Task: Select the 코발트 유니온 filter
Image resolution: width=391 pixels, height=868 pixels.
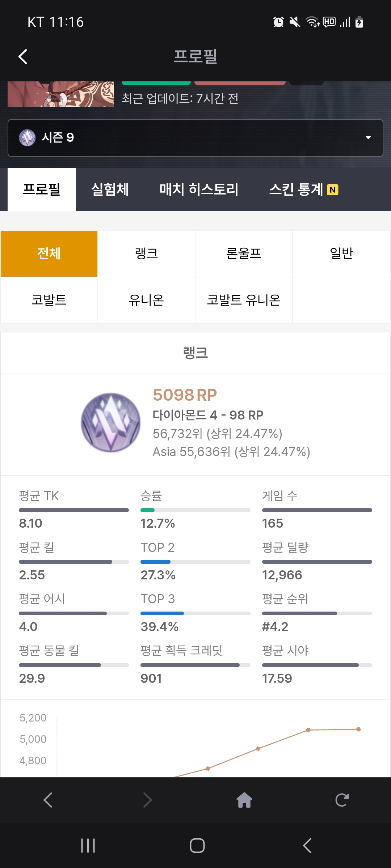Action: (244, 300)
